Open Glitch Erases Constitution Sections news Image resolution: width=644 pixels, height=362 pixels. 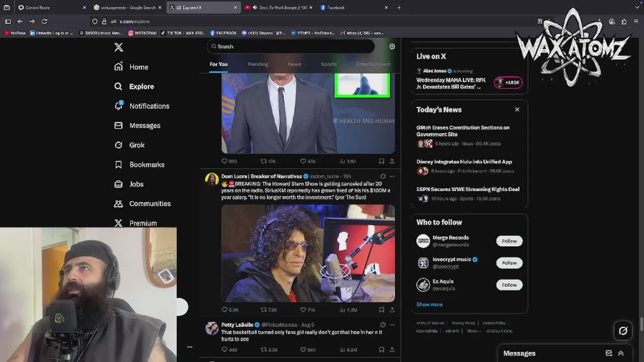pos(463,131)
